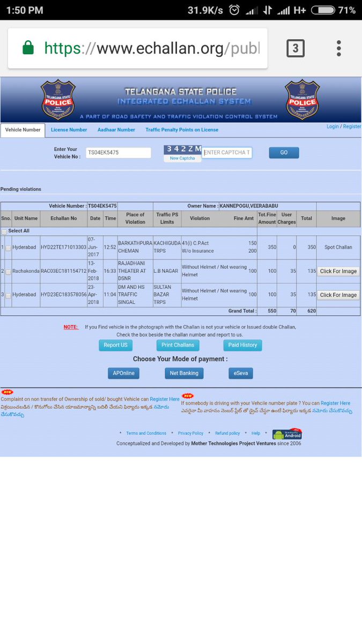Open Register Here for ownership transfer complaint

pos(165,399)
